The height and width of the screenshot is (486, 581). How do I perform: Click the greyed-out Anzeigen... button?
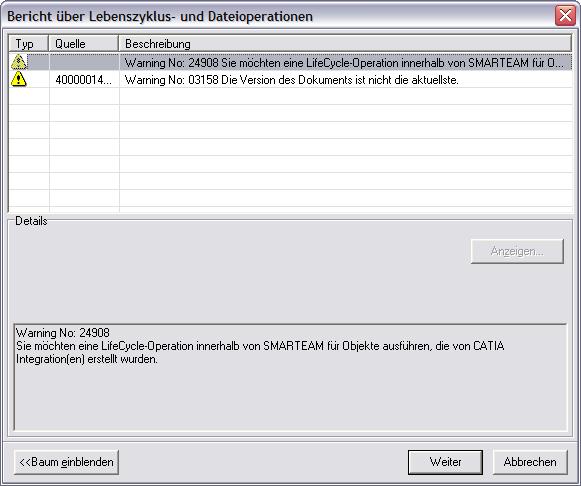click(x=517, y=251)
